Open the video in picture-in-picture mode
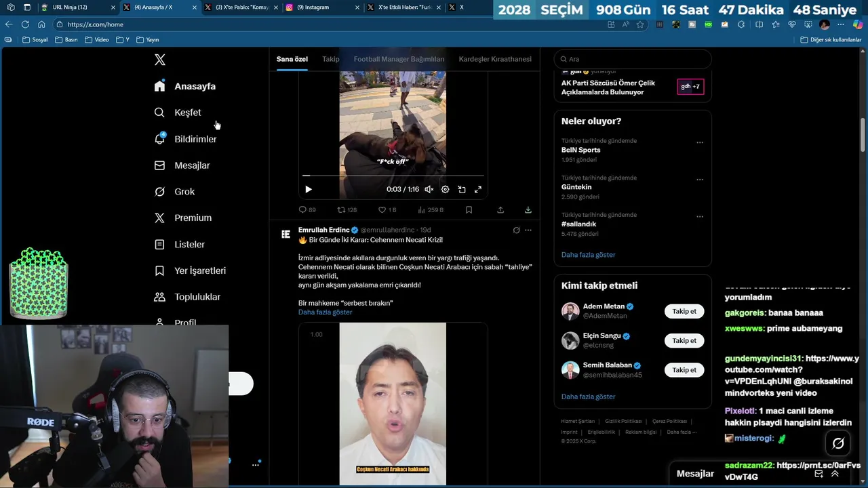 click(x=462, y=190)
